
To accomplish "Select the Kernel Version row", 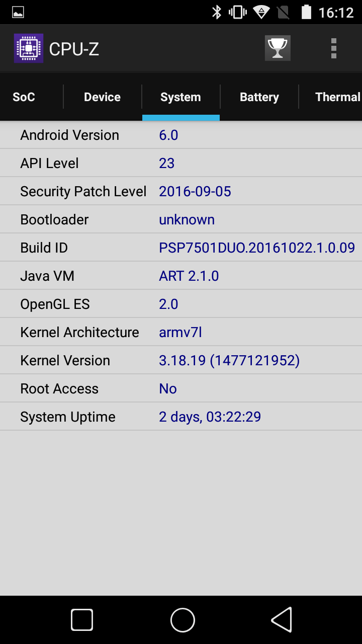I will pyautogui.click(x=181, y=360).
